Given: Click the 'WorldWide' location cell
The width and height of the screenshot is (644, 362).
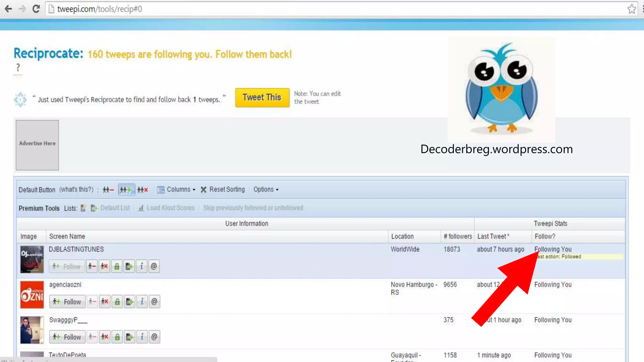Looking at the screenshot, I should point(405,249).
